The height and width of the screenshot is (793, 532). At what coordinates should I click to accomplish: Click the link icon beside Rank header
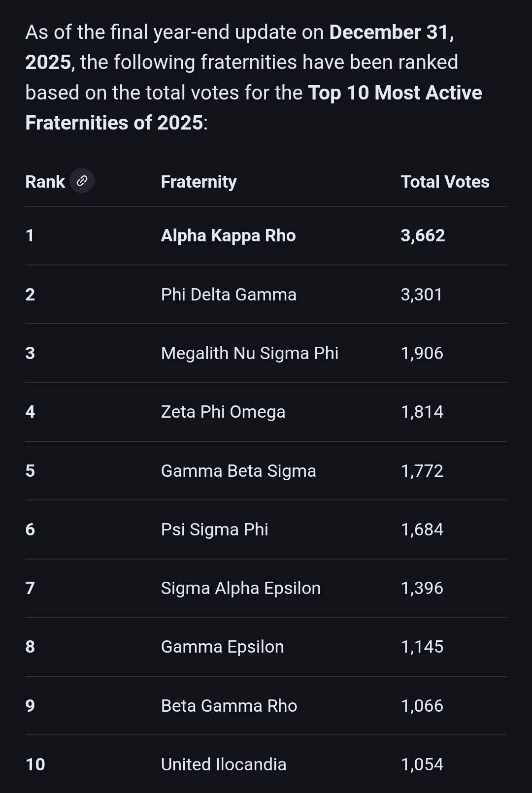82,181
